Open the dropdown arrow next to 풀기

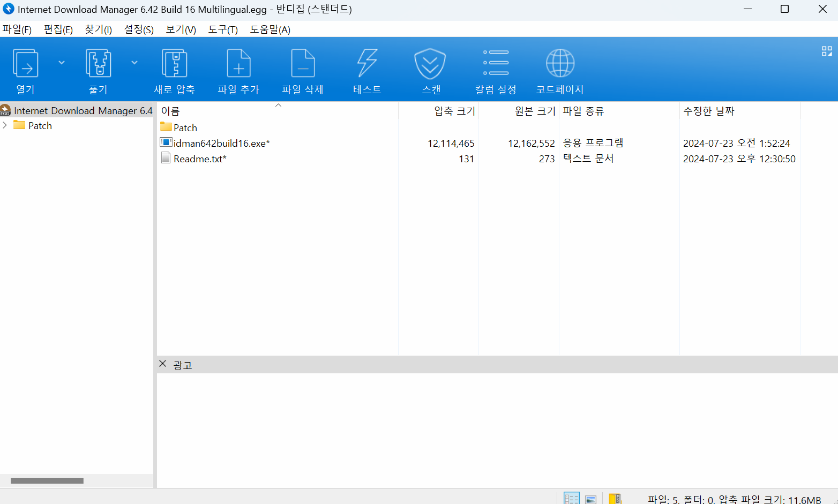[134, 63]
